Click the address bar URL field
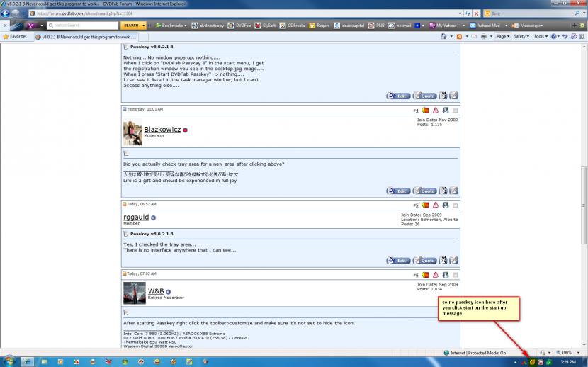The image size is (588, 367). (x=244, y=13)
